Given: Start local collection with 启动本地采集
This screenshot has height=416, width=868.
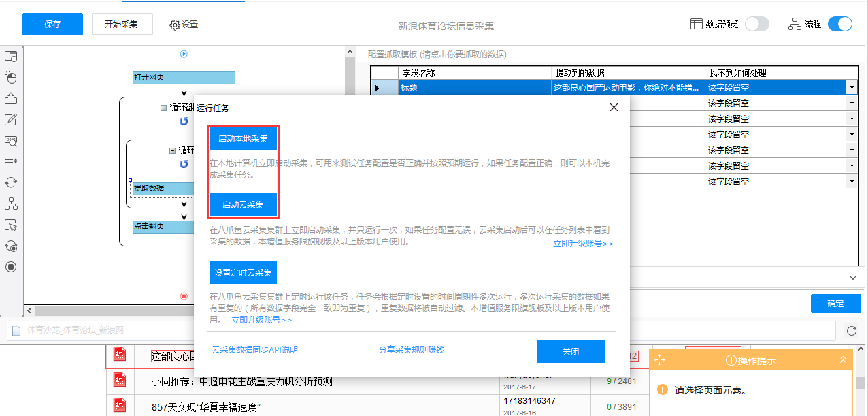Looking at the screenshot, I should (243, 138).
